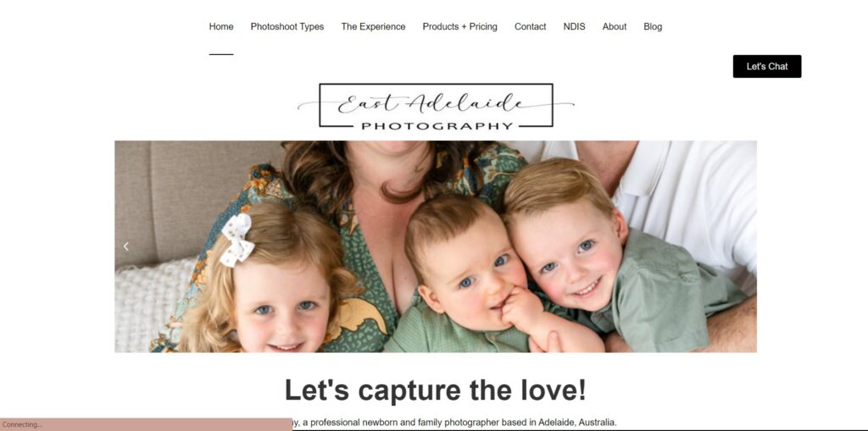868x431 pixels.
Task: Open the East Adelaide Photography logo
Action: (x=436, y=107)
